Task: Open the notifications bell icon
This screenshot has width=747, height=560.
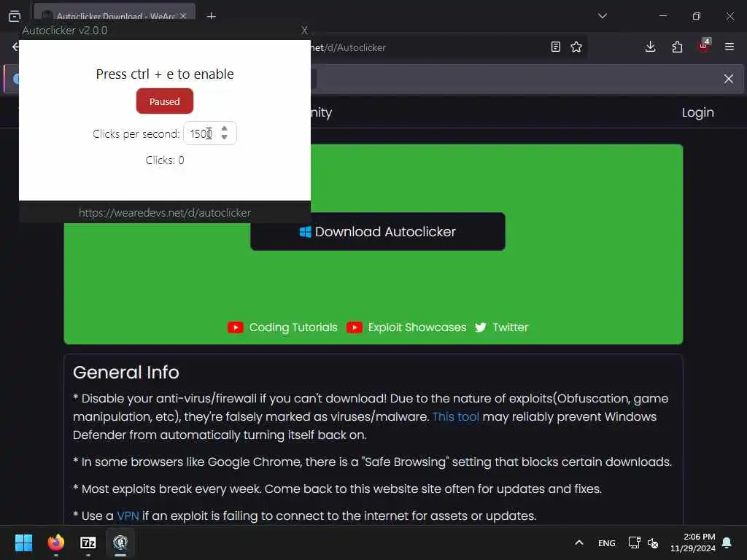Action: (x=727, y=542)
